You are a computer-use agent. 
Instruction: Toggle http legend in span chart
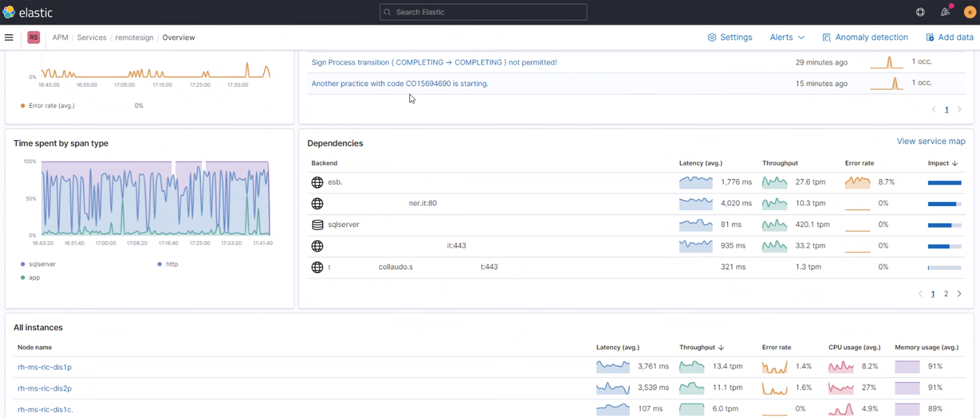(x=168, y=264)
